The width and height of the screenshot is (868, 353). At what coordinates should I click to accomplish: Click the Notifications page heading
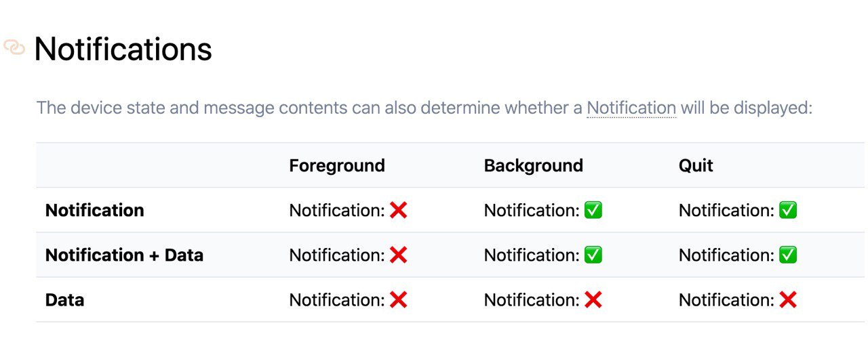pos(123,49)
